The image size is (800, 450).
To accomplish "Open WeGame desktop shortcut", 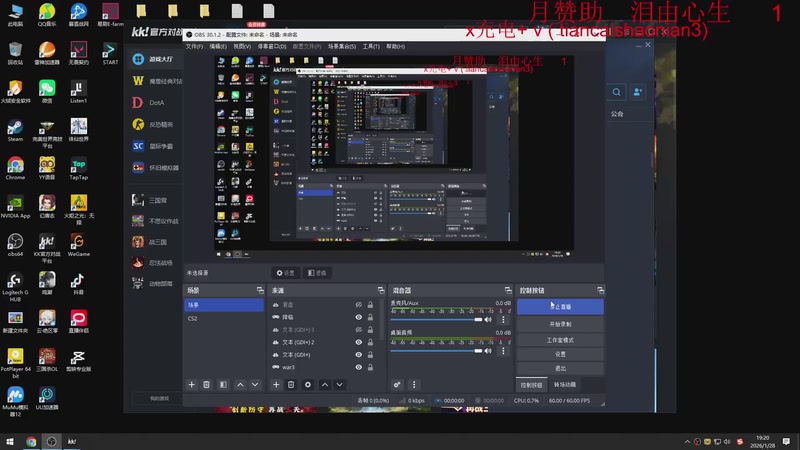I will click(79, 244).
